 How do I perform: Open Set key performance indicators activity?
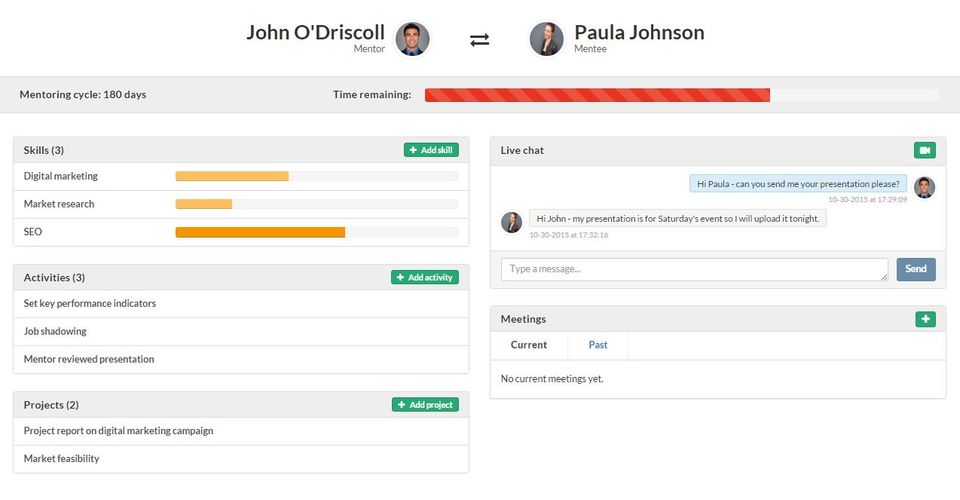pos(241,304)
